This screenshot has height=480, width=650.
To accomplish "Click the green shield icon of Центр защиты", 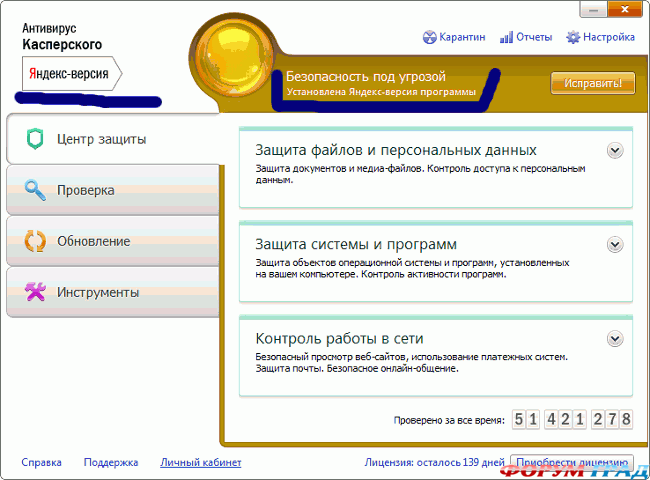I will 35,139.
